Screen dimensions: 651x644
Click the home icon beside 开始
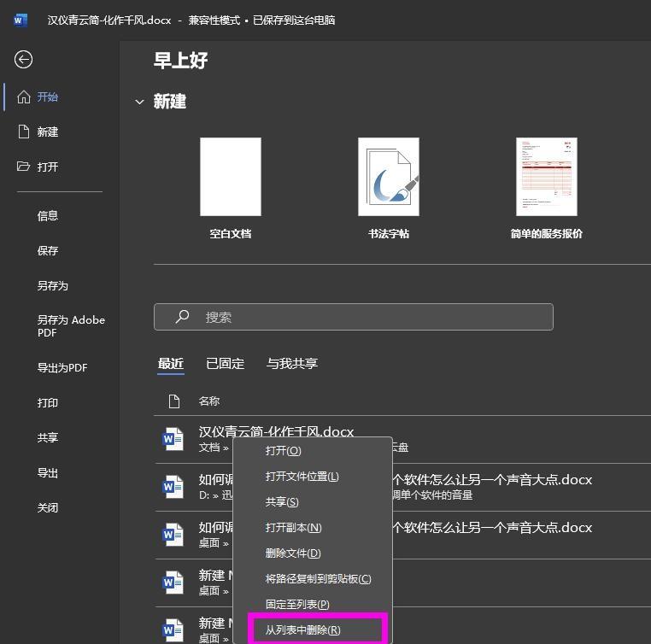coord(24,97)
